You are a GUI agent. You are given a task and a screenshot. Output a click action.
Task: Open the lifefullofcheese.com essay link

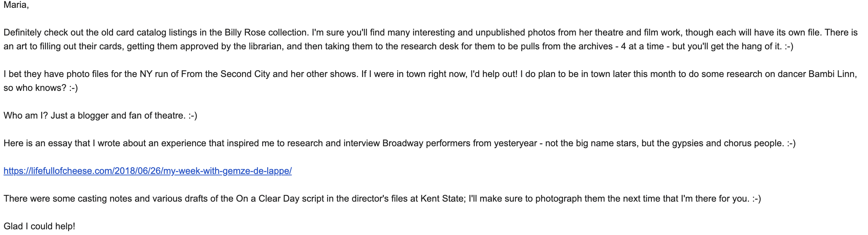tap(147, 171)
